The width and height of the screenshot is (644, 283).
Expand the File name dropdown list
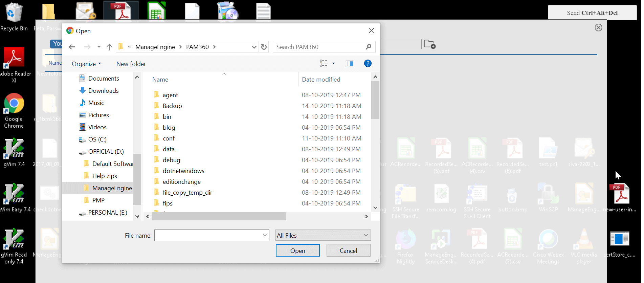[265, 235]
